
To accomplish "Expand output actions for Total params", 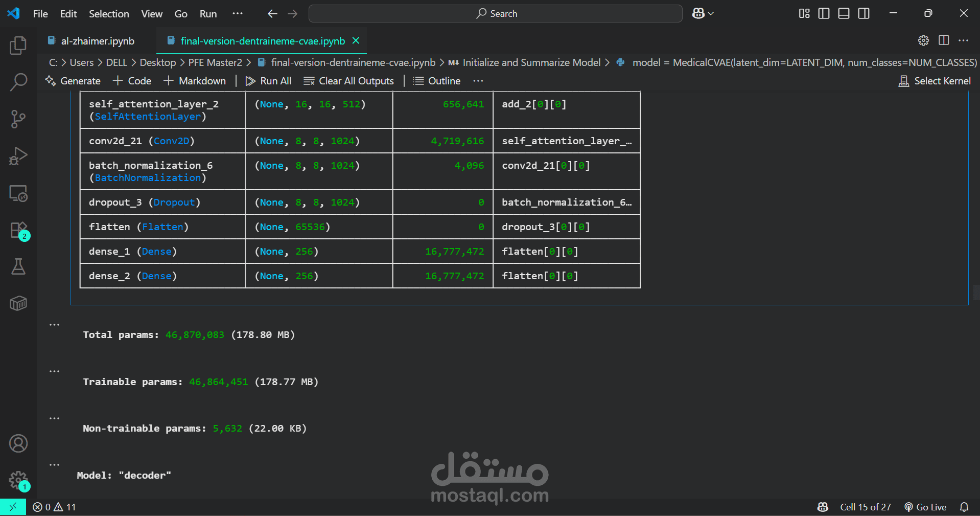I will coord(55,325).
